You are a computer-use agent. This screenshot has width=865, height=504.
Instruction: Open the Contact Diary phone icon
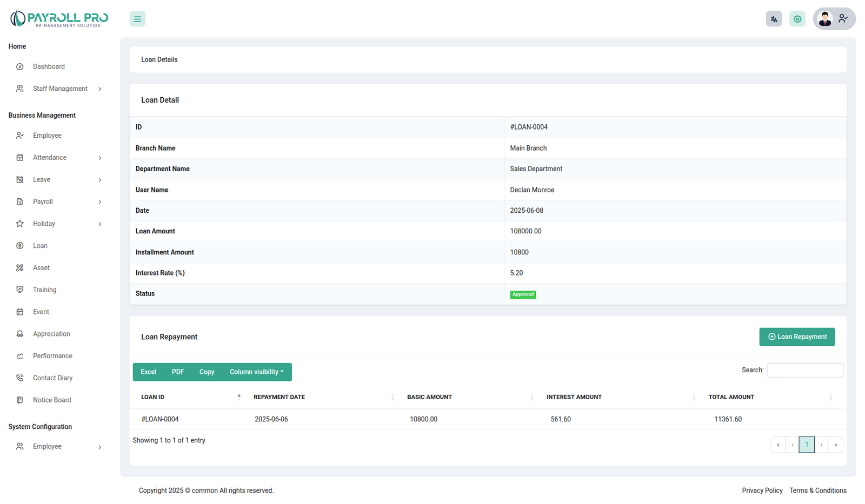(x=20, y=378)
